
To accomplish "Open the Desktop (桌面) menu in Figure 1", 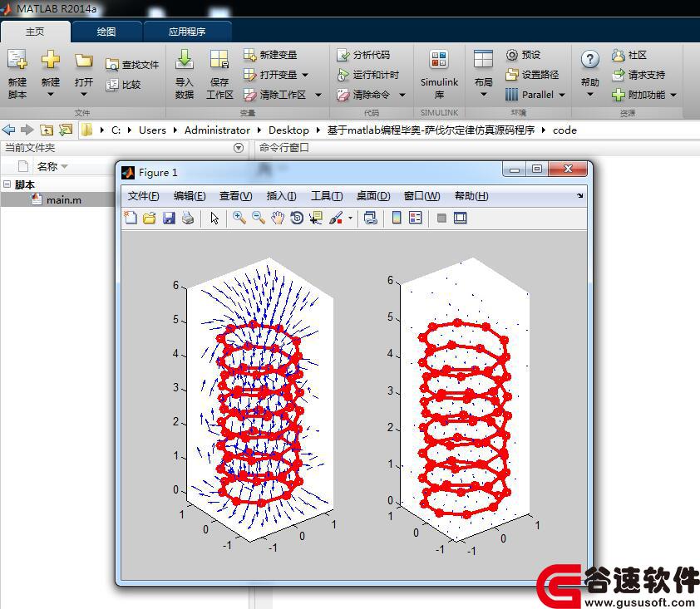I will (373, 196).
